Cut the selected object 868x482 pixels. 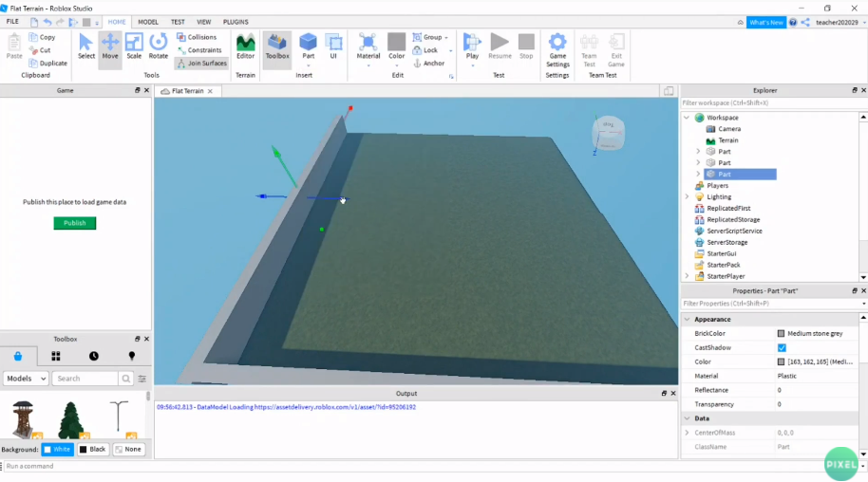[40, 49]
